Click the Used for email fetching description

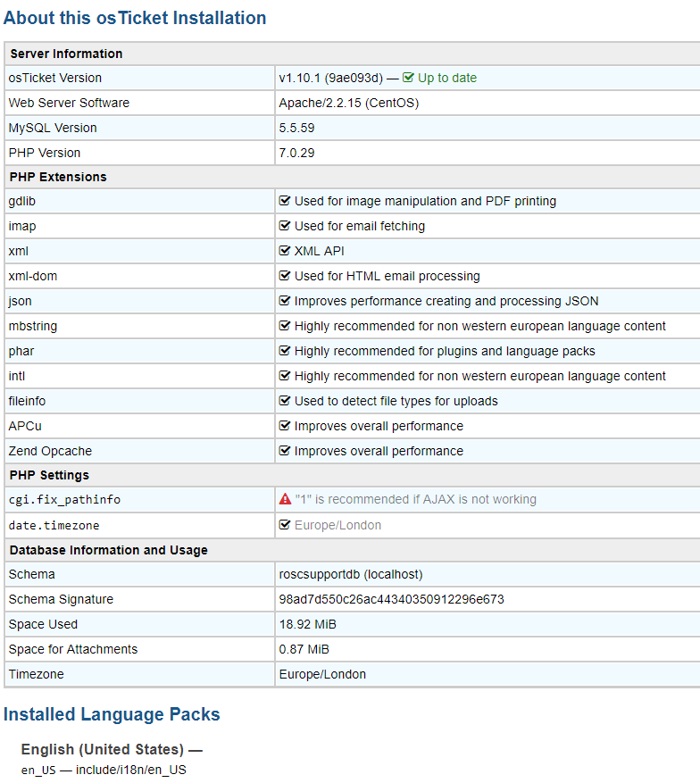coord(360,226)
